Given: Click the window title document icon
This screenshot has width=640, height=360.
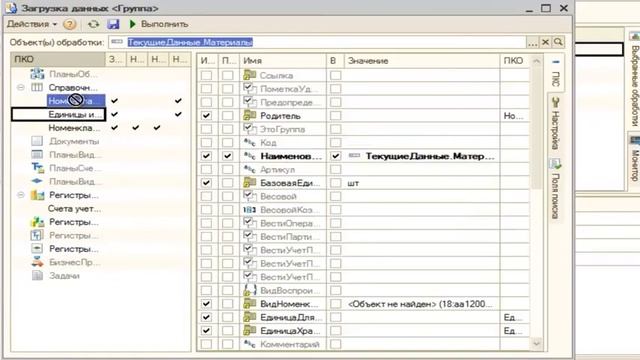Looking at the screenshot, I should tap(11, 7).
